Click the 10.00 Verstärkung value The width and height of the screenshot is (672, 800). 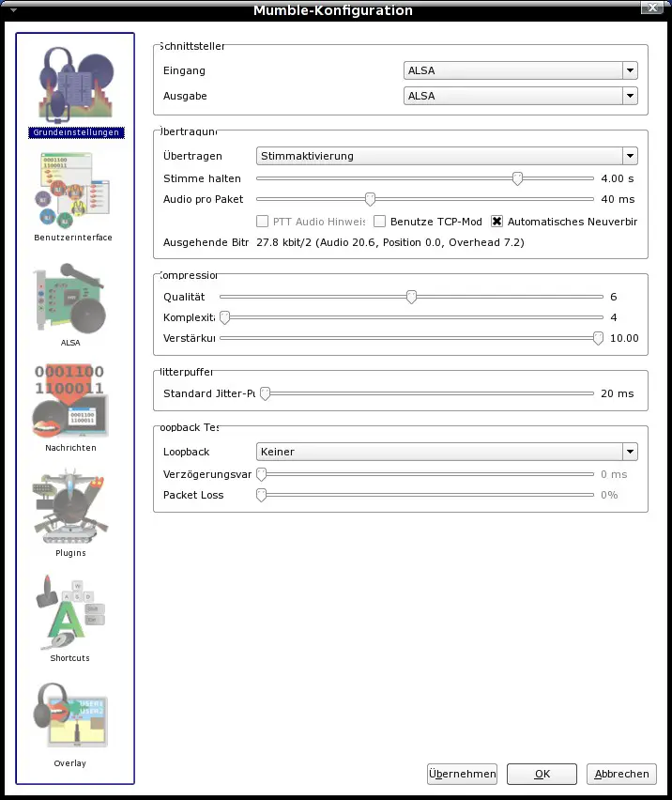(x=624, y=338)
